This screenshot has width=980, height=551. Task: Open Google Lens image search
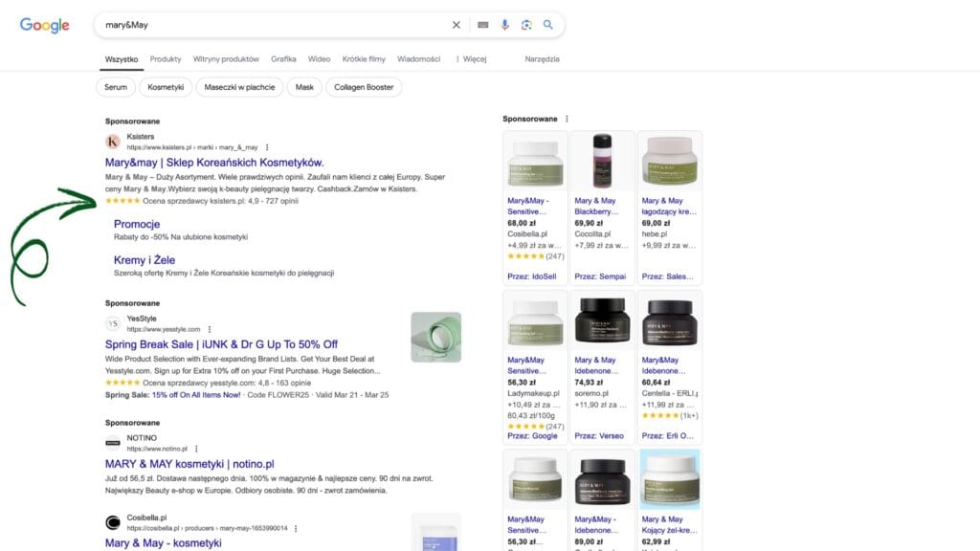tap(526, 24)
